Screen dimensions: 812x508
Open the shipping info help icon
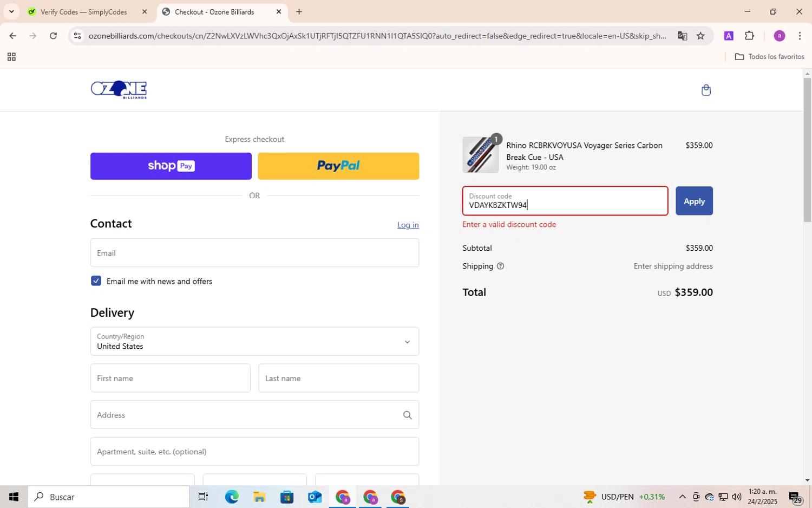click(500, 266)
